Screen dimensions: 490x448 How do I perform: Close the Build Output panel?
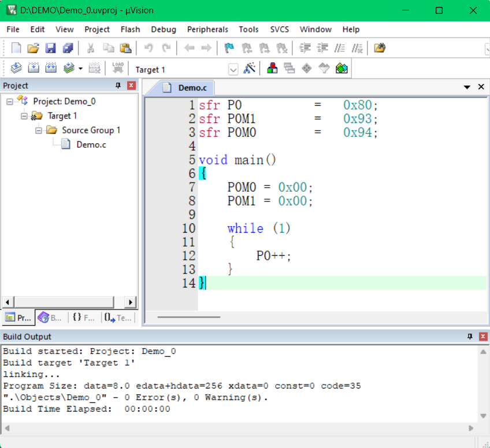coord(483,336)
